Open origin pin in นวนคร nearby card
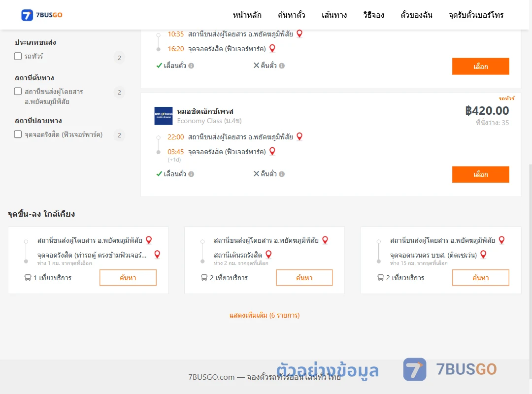The image size is (532, 394). [x=501, y=240]
